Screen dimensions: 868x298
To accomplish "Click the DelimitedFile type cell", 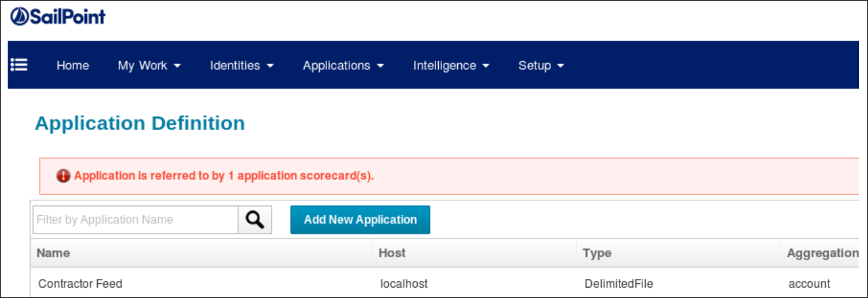I will pos(618,283).
